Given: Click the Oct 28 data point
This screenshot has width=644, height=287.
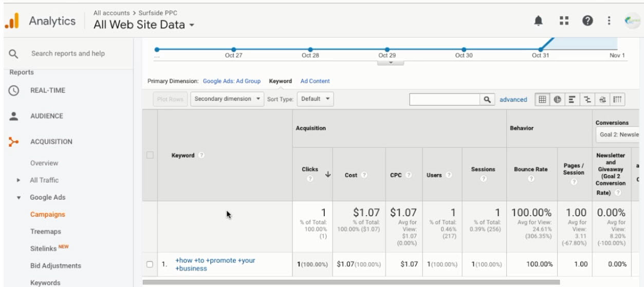Looking at the screenshot, I should pos(310,49).
